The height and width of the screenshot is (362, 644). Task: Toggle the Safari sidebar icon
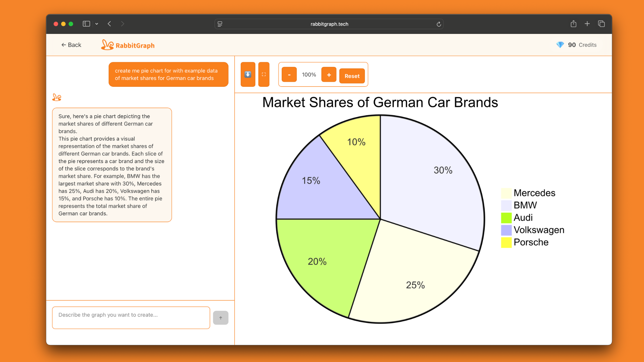pos(86,24)
